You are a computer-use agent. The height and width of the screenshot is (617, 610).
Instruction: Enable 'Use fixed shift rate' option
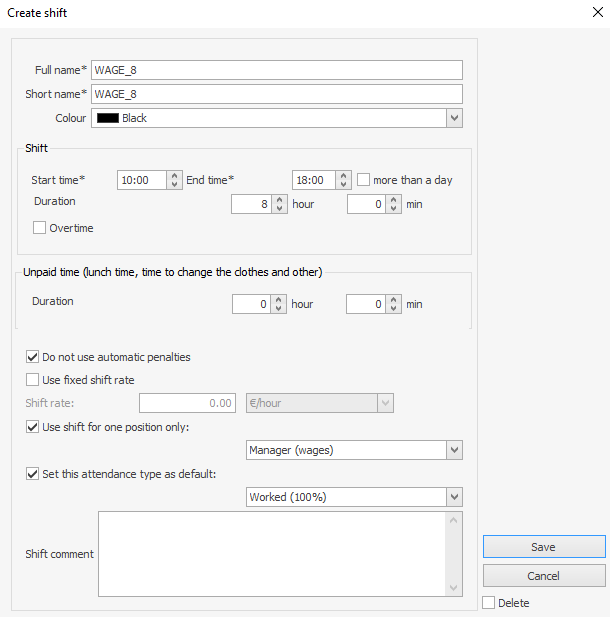[33, 380]
